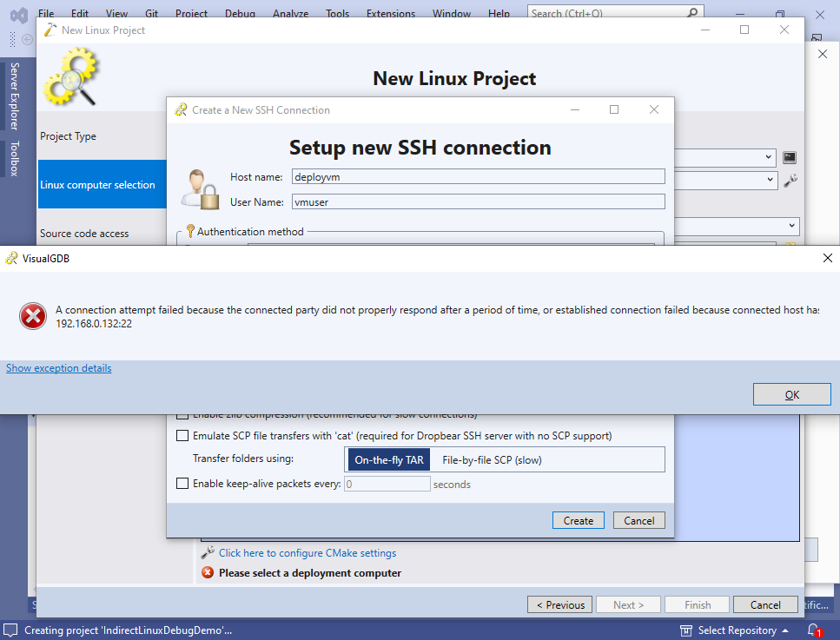Open Show exception details link
Screen dimensions: 840x640
[x=59, y=368]
